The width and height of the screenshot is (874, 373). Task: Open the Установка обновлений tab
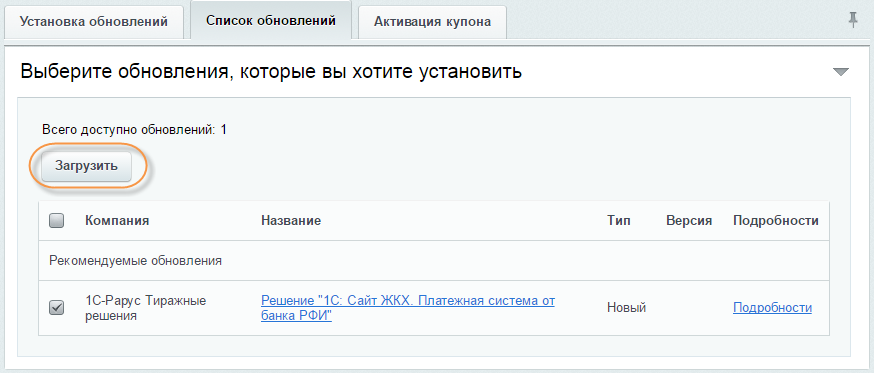tap(94, 22)
